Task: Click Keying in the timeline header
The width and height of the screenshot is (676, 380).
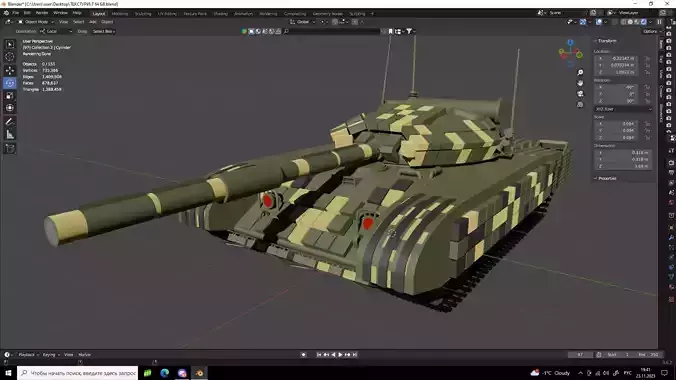Action: tap(50, 355)
